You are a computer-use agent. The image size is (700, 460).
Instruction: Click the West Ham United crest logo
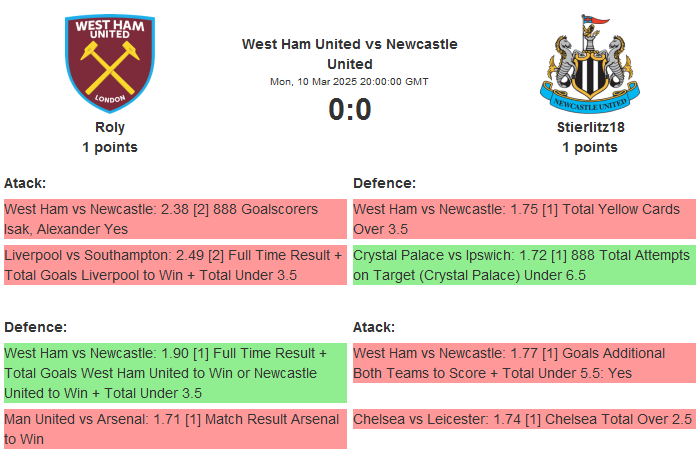point(110,62)
